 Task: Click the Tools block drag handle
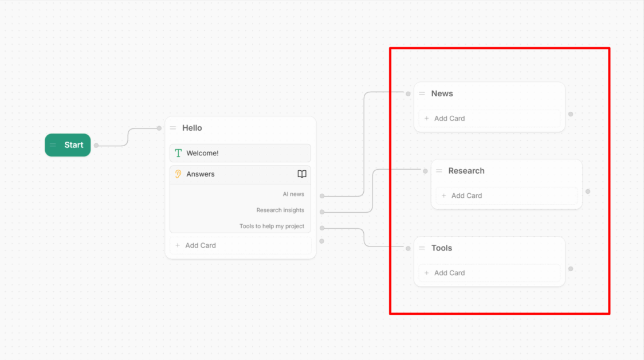422,248
